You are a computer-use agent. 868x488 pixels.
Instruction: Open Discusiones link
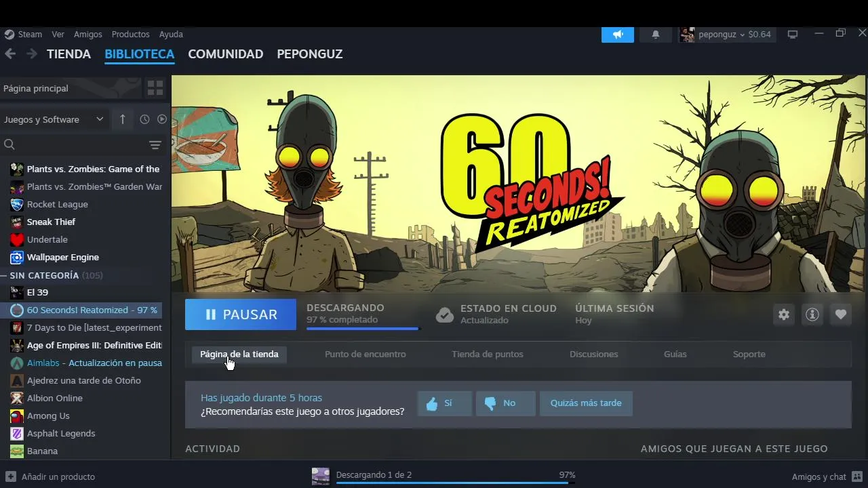pyautogui.click(x=594, y=354)
